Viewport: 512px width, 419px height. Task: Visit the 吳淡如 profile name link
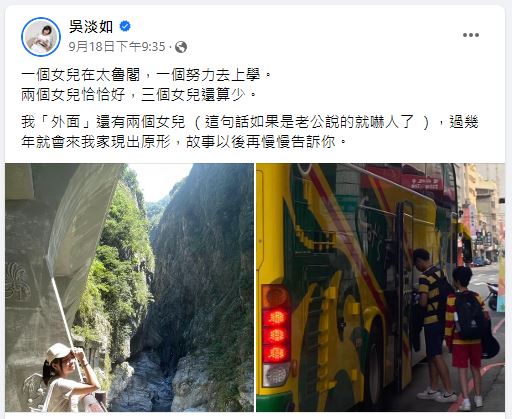pos(91,26)
